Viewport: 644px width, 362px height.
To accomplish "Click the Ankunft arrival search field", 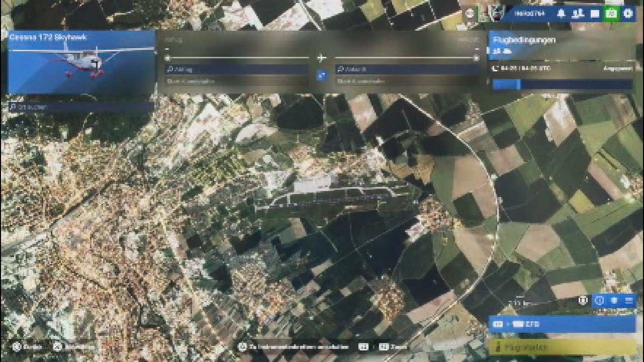I will point(407,69).
